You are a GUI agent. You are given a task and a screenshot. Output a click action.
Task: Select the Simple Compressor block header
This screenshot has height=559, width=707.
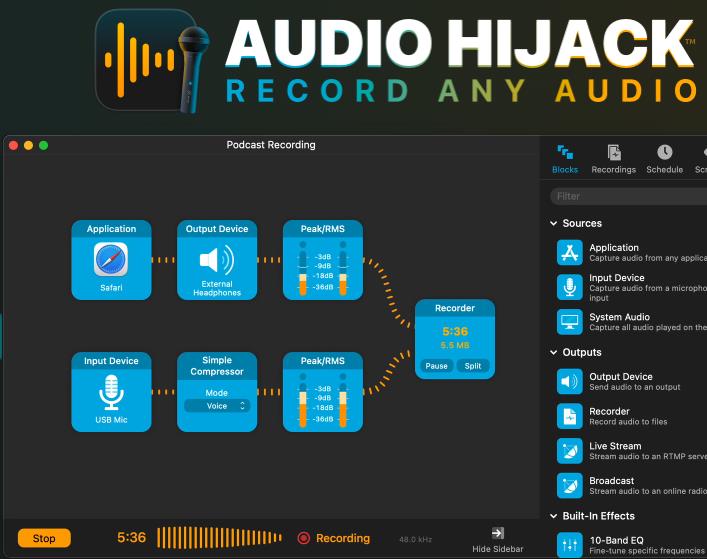[217, 366]
